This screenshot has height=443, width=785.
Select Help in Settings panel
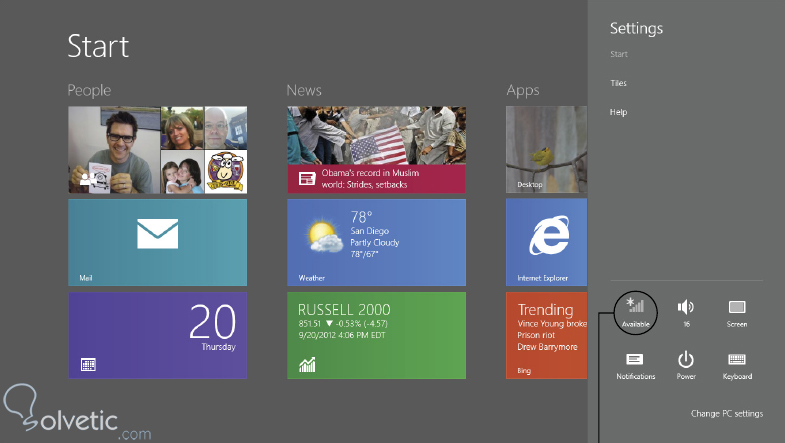tap(618, 112)
